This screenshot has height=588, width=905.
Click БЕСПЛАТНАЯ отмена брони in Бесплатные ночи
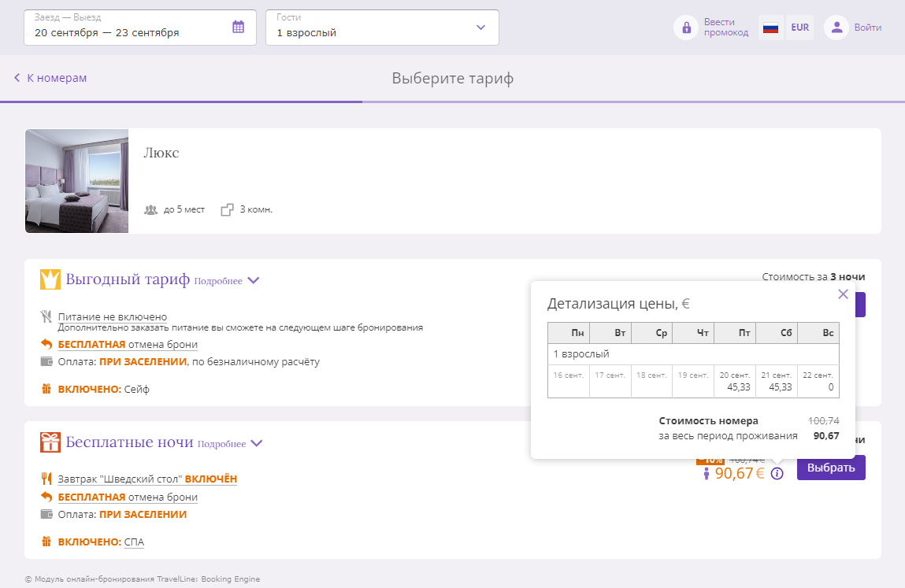[128, 497]
